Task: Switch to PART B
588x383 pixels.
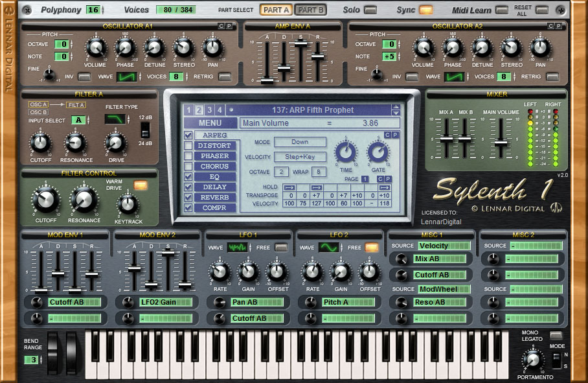Action: pyautogui.click(x=310, y=10)
